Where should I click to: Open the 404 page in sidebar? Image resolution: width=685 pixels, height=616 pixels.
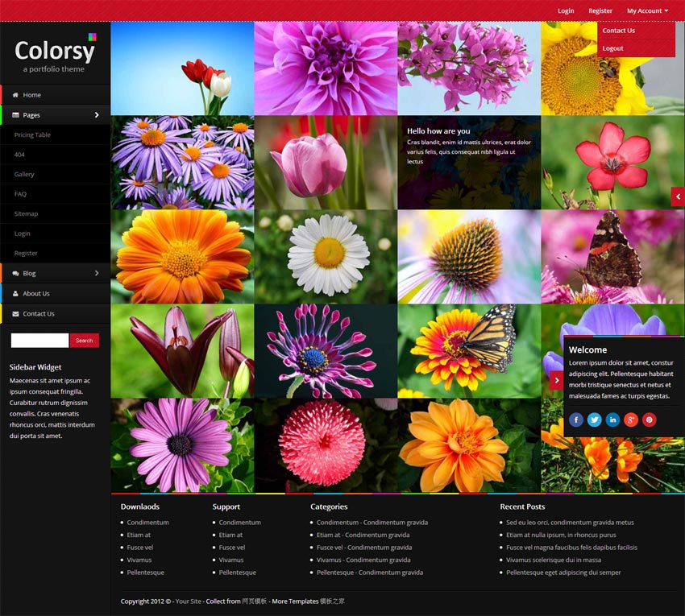coord(19,155)
